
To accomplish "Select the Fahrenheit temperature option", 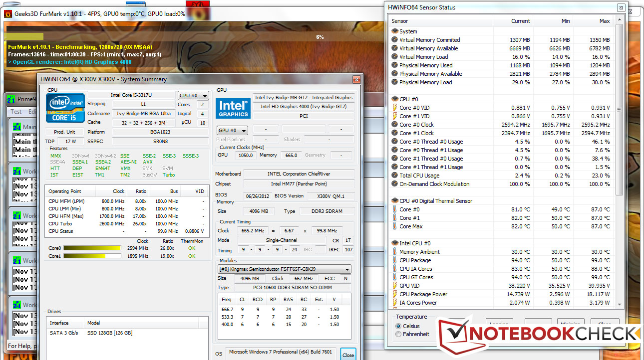I will (398, 334).
